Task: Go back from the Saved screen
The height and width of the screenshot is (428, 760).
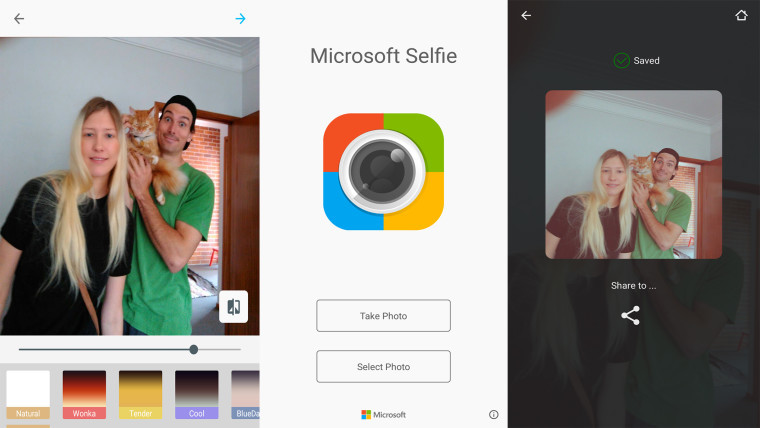Action: coord(526,16)
